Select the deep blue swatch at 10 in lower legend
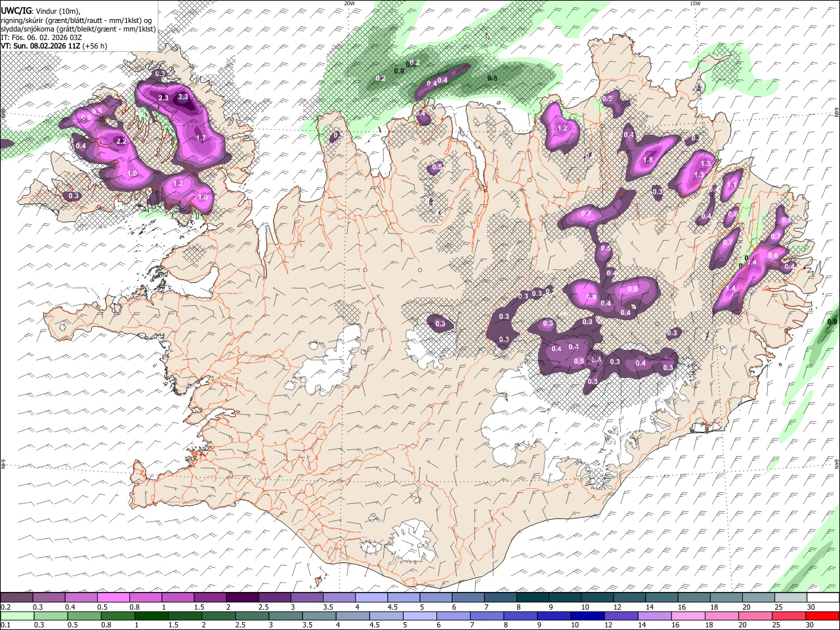Screen dimensions: 840x630 587,616
